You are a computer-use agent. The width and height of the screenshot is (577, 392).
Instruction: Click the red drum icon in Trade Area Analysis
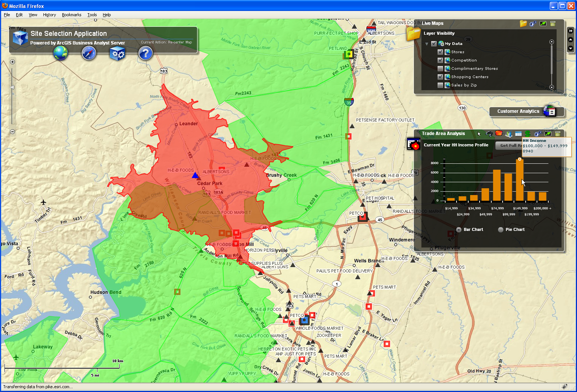[x=498, y=133]
